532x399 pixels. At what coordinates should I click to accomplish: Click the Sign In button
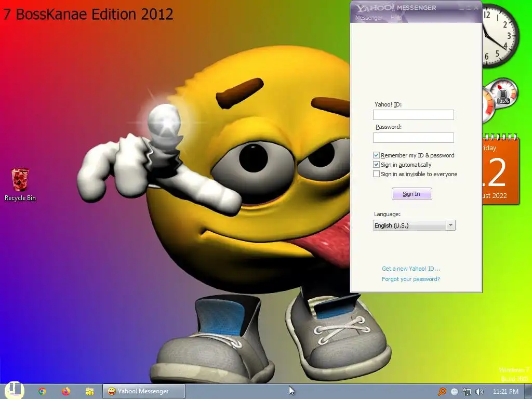pyautogui.click(x=411, y=194)
